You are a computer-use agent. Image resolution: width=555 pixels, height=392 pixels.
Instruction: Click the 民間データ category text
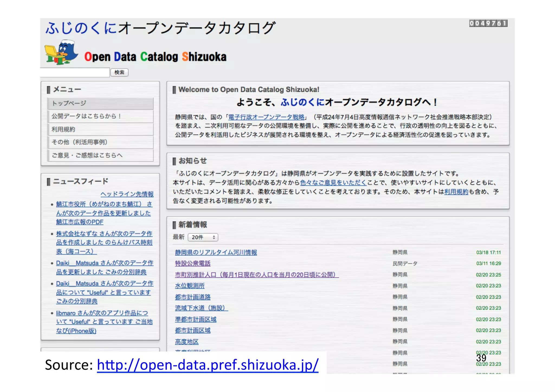point(405,263)
